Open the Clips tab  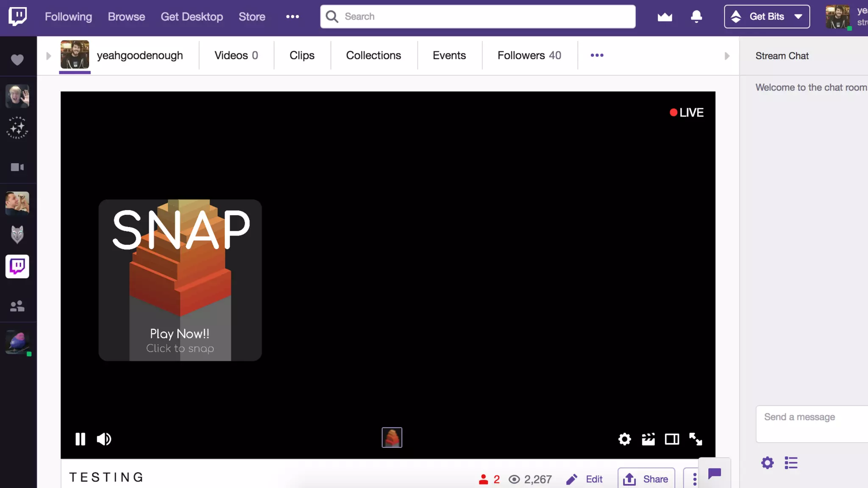pos(302,55)
